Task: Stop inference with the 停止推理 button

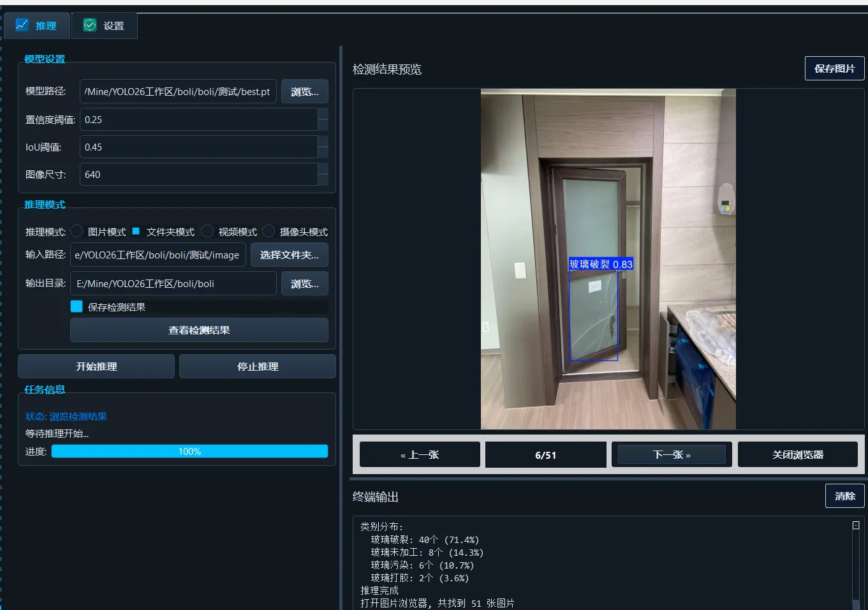Action: 257,366
